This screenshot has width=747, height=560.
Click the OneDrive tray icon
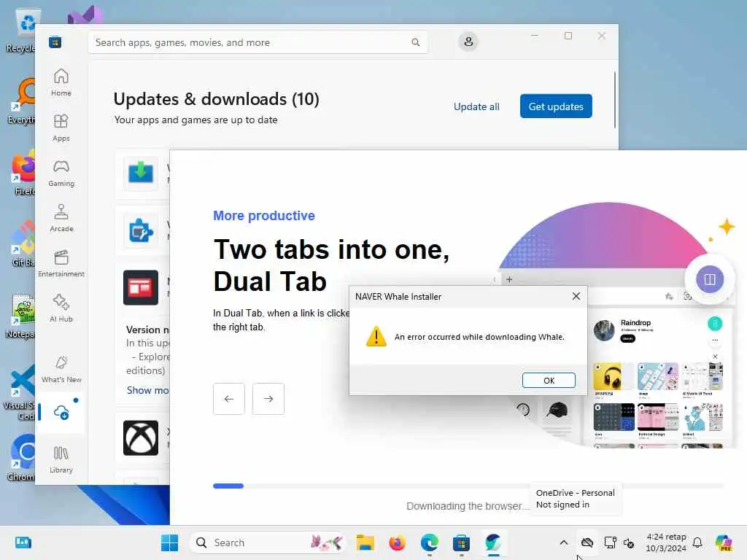tap(587, 542)
